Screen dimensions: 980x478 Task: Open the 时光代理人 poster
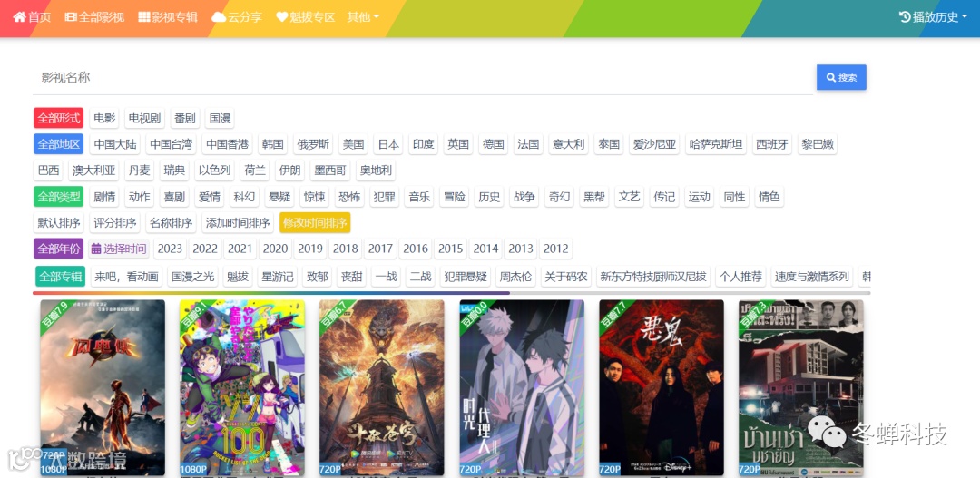coord(522,387)
